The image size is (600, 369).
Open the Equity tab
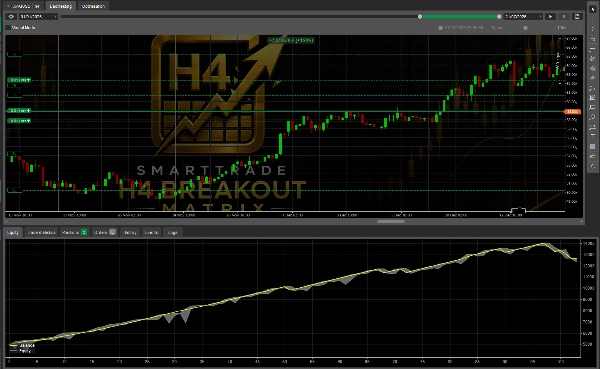pyautogui.click(x=13, y=232)
